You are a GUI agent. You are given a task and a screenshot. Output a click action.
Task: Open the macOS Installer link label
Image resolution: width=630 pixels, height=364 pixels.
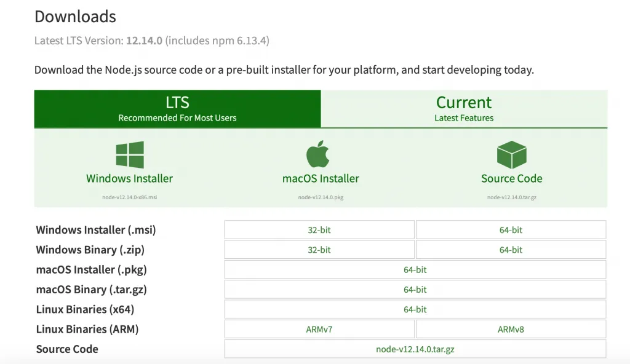321,178
